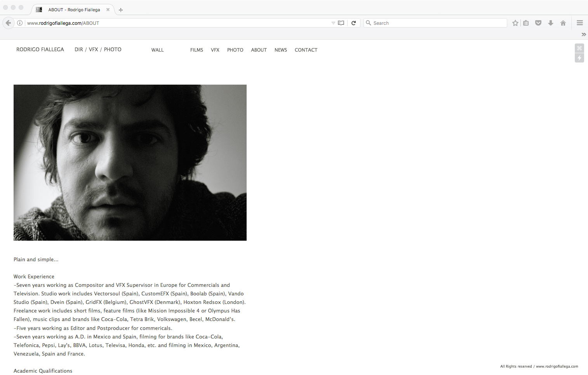This screenshot has width=588, height=375.
Task: Click the 'Plain and simple...' text
Action: point(36,260)
